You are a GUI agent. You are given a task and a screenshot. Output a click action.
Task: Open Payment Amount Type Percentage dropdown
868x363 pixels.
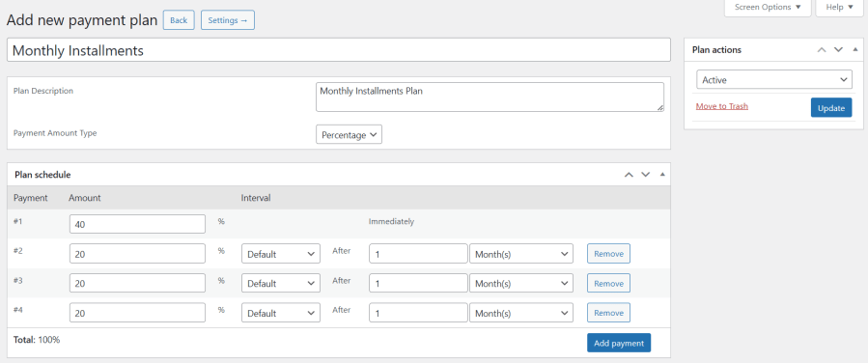click(x=349, y=134)
